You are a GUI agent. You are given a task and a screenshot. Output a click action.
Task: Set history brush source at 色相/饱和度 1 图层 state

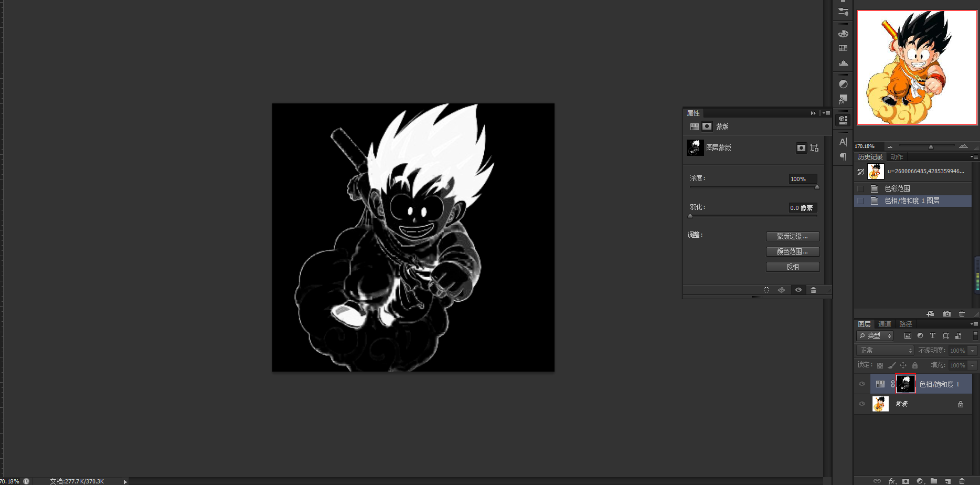860,201
